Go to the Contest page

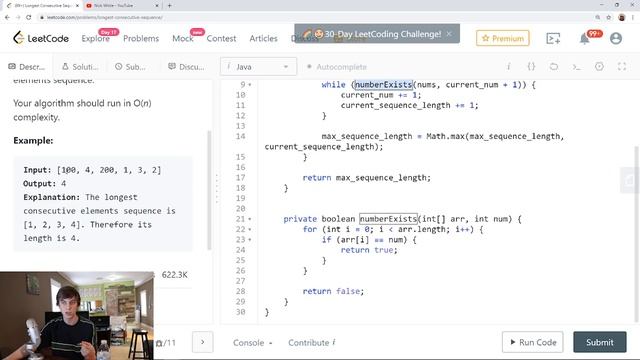point(221,38)
